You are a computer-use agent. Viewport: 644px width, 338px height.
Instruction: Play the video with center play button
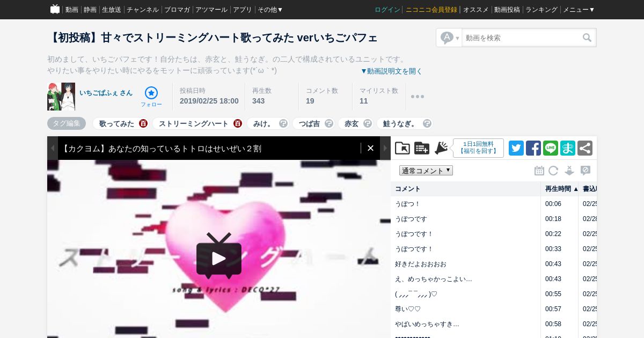[219, 256]
